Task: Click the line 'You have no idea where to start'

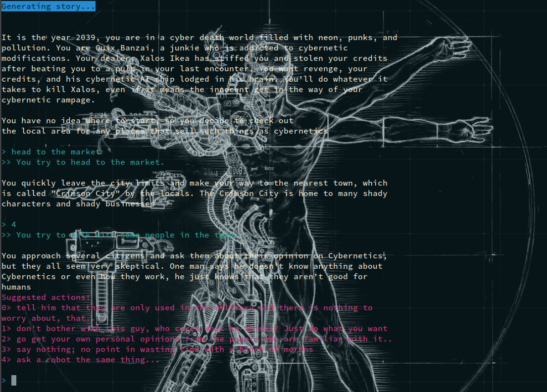Action: click(x=147, y=121)
